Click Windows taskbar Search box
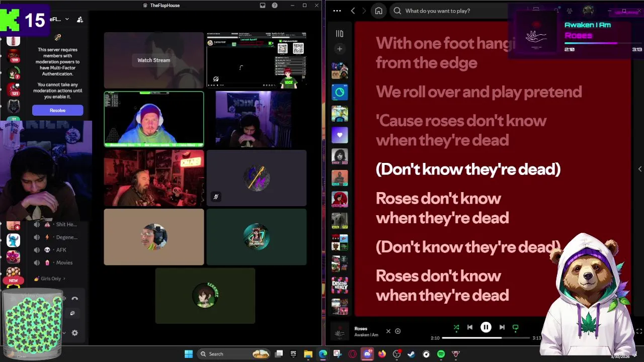Image resolution: width=644 pixels, height=362 pixels. 234,354
